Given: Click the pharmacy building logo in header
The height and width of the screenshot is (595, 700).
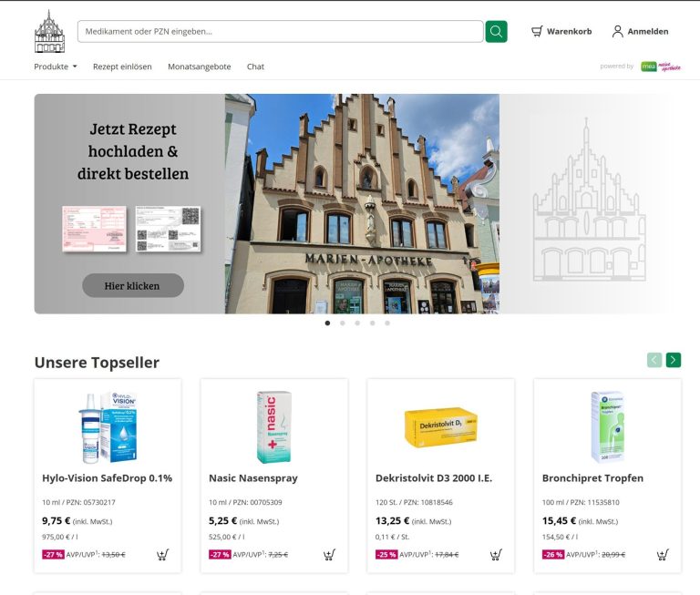Looking at the screenshot, I should (49, 32).
